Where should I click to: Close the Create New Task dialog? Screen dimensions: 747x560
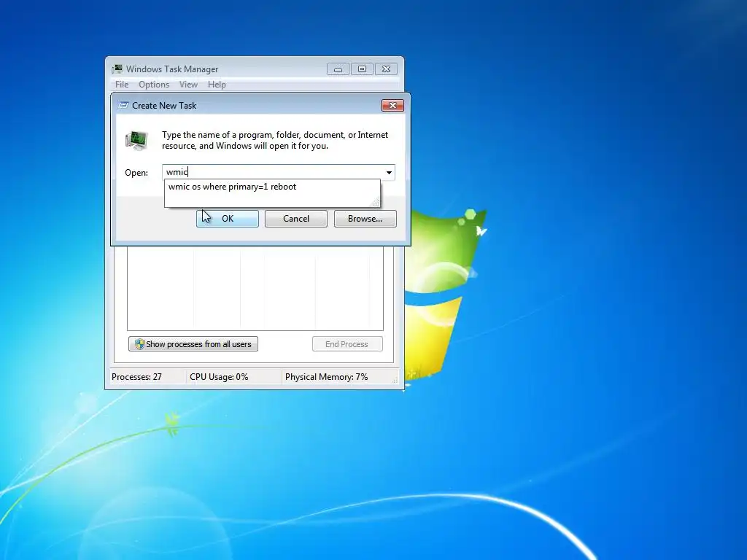pyautogui.click(x=392, y=105)
